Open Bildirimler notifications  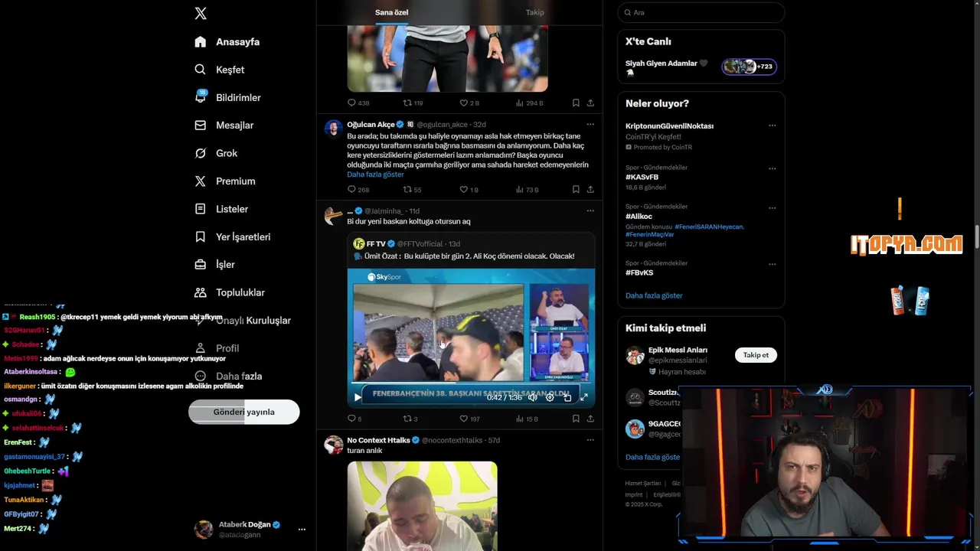tap(227, 98)
